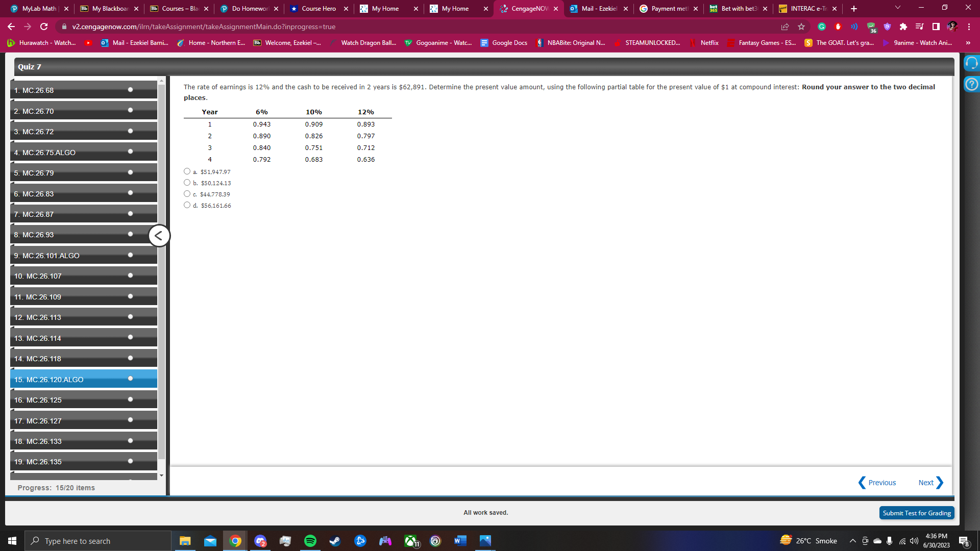
Task: Click the help question-mark icon on right edge
Action: pyautogui.click(x=972, y=84)
